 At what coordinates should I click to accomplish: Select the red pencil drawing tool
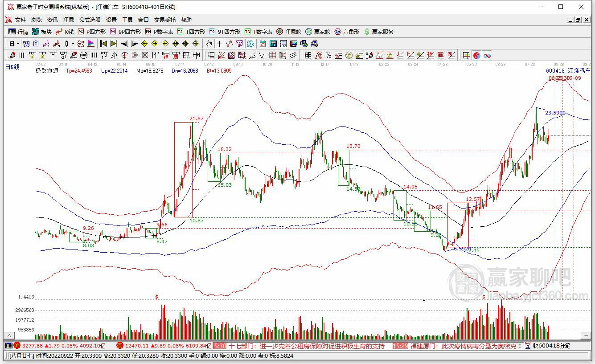[12, 55]
